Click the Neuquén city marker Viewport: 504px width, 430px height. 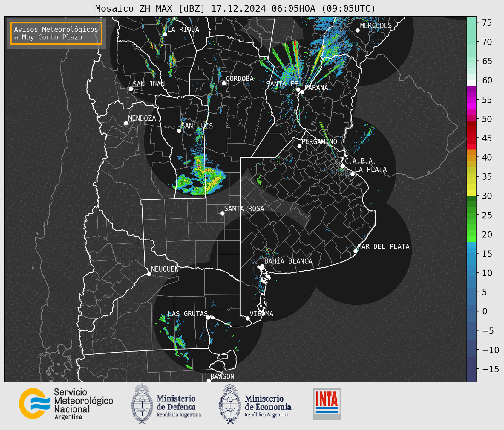click(149, 274)
